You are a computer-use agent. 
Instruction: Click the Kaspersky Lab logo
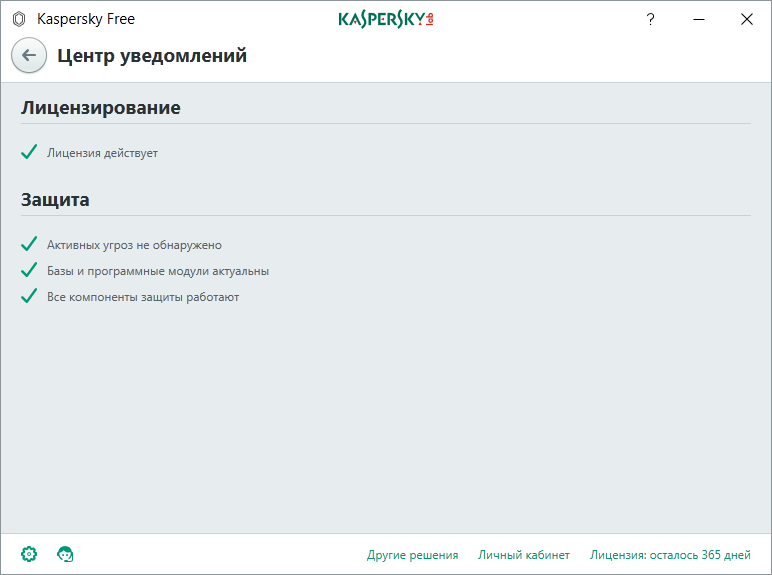386,19
